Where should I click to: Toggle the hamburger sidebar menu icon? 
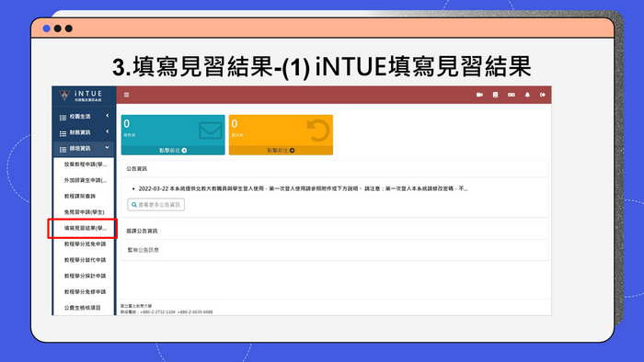127,95
